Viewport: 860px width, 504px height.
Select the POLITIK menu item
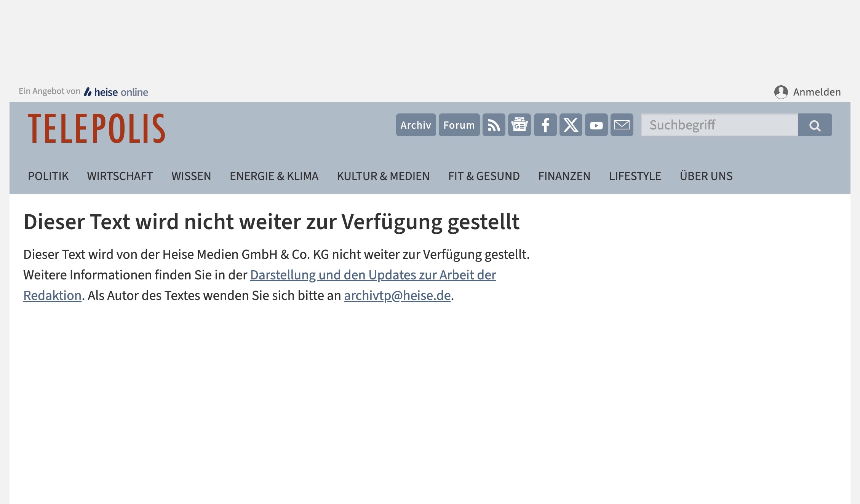[48, 176]
